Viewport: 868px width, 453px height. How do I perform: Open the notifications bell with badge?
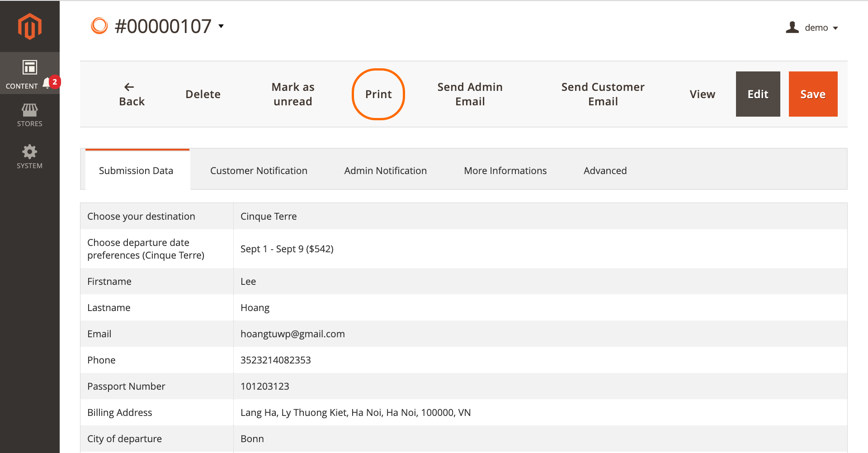coord(47,83)
